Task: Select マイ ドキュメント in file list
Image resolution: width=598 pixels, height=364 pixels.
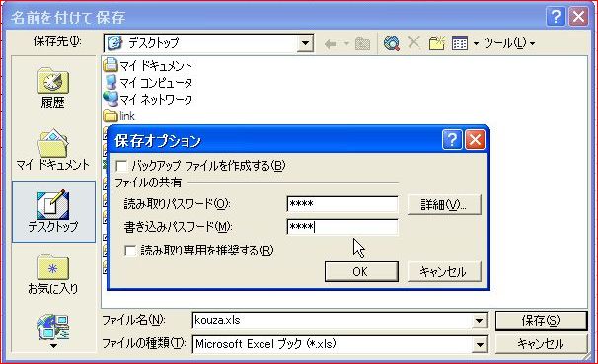Action: click(148, 65)
